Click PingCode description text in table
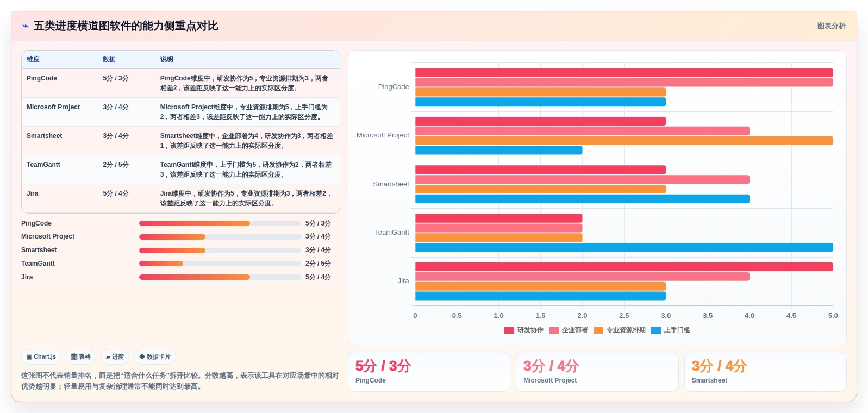 coord(245,83)
